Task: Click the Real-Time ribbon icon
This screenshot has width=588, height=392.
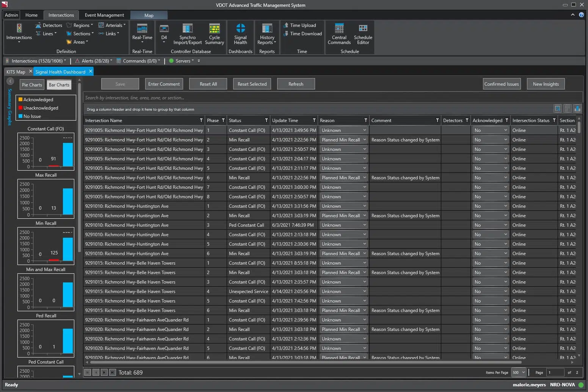Action: coord(142,29)
